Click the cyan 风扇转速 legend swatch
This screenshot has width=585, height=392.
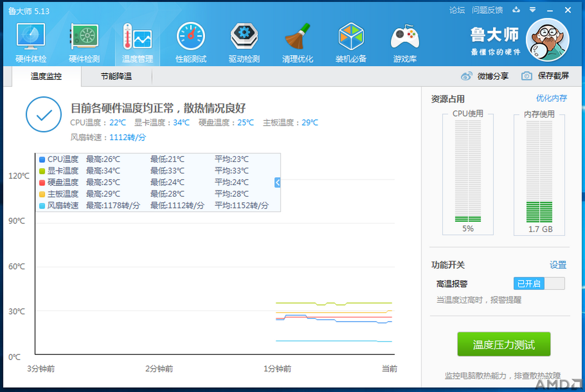click(42, 206)
